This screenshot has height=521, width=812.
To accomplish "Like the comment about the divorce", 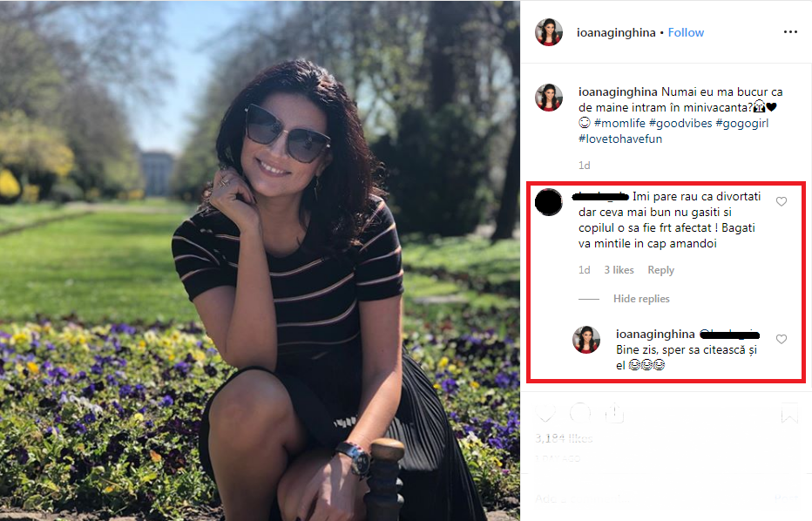I will click(x=782, y=202).
